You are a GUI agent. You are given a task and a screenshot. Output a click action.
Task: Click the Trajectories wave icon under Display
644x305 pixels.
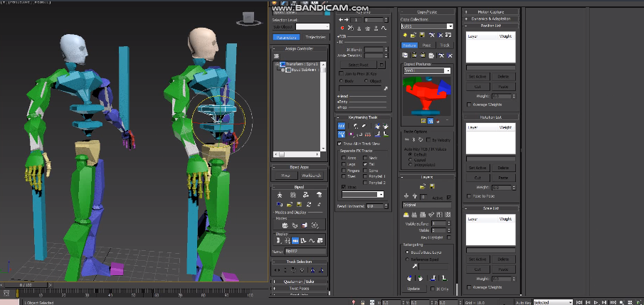click(x=311, y=241)
